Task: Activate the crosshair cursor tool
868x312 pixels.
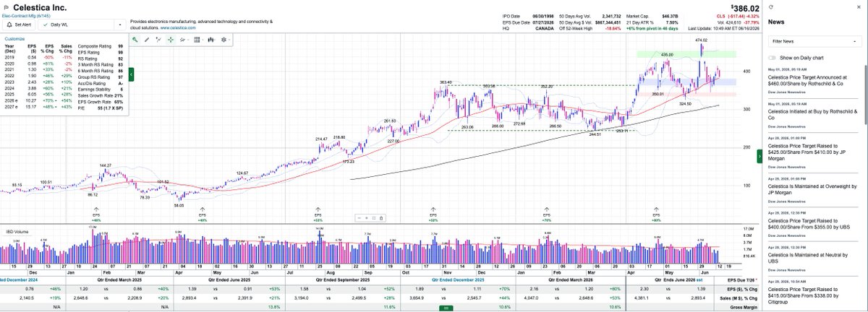Action: pos(171,39)
